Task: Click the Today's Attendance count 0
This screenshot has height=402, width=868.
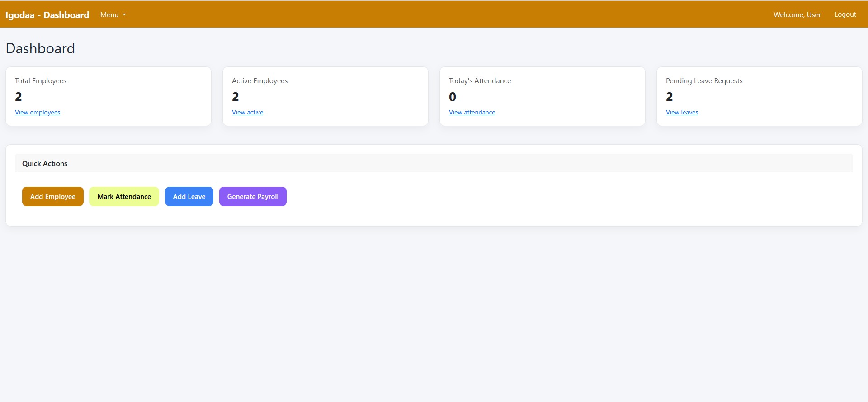Action: (453, 97)
